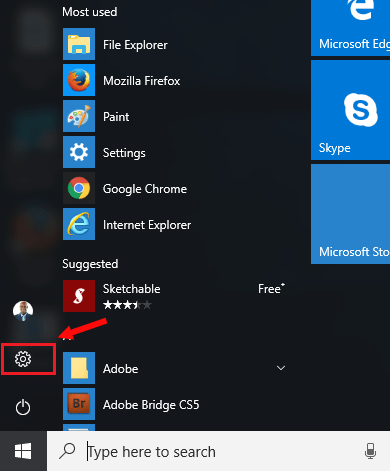Click the Windows Start button
This screenshot has height=471, width=390.
pos(23,451)
